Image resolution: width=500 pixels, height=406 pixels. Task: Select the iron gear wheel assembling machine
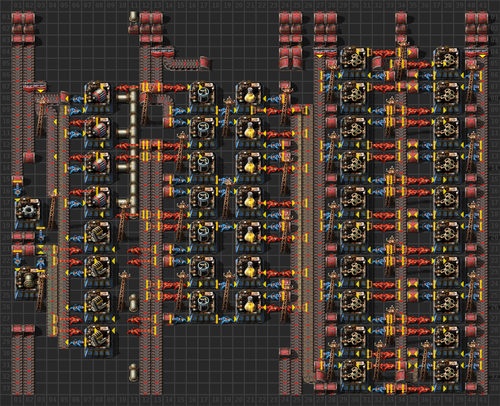pyautogui.click(x=29, y=214)
